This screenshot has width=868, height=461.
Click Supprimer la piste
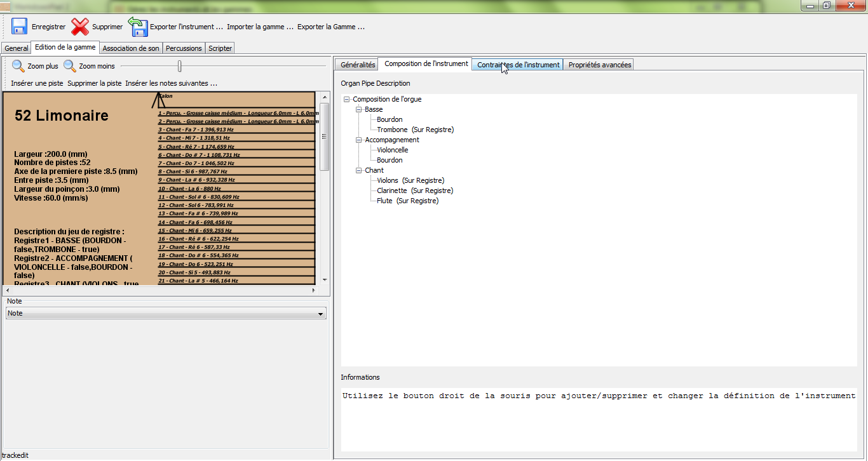[x=94, y=83]
